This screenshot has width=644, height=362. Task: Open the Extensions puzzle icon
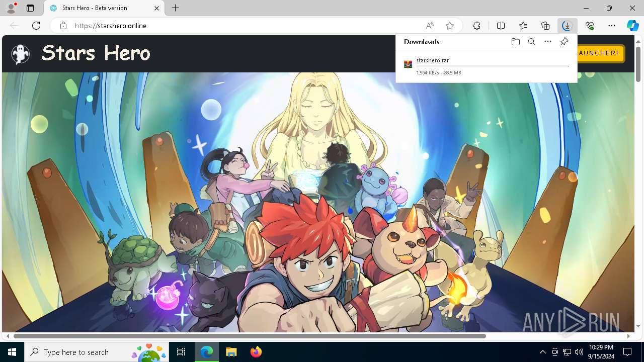[x=476, y=26]
